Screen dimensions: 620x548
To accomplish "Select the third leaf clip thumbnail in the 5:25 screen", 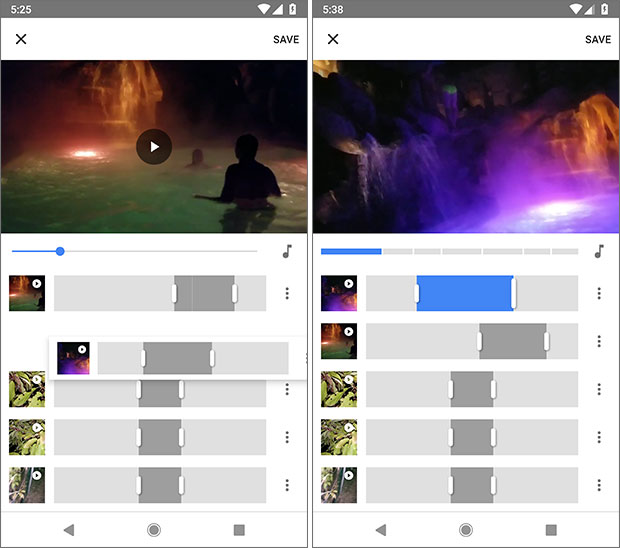I will pos(27,389).
